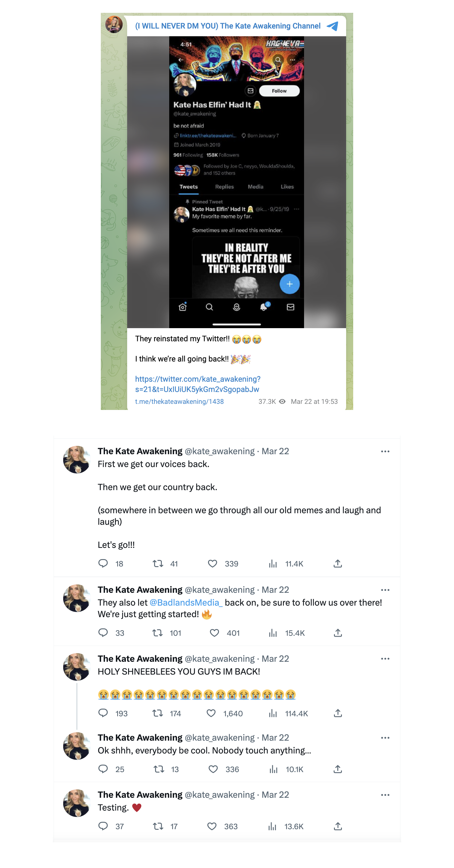Reply to the BadlandsMedia tweet
The width and height of the screenshot is (454, 868).
click(103, 633)
